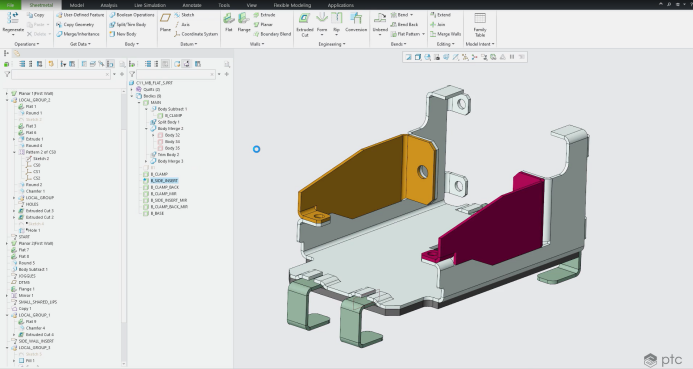Click the model tree filter funnel icon
Image resolution: width=693 pixels, height=369 pixels.
[7, 74]
